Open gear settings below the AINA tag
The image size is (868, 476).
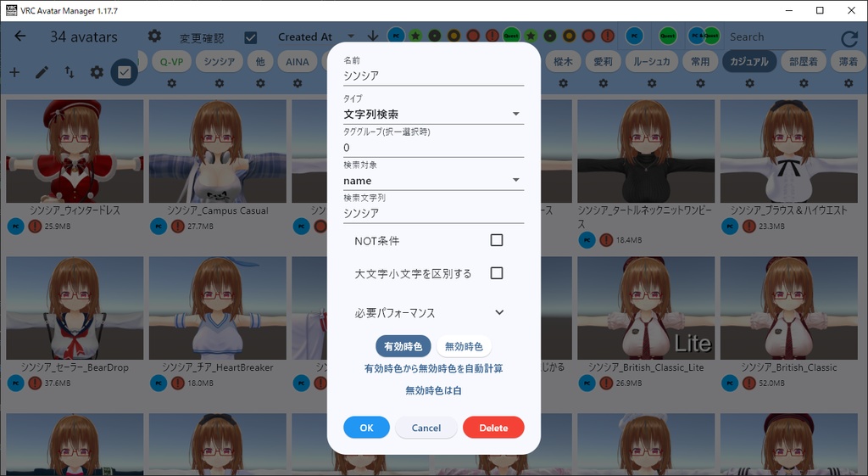298,83
